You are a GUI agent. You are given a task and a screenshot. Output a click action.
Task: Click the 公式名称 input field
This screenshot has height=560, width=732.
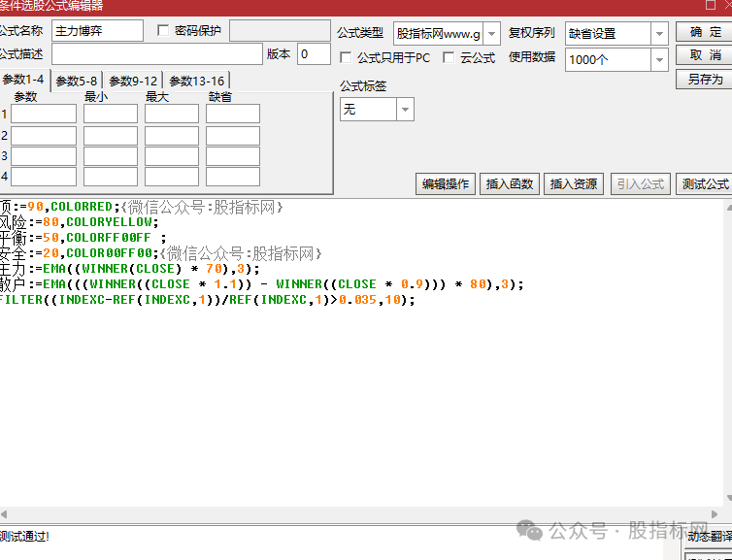tap(98, 31)
